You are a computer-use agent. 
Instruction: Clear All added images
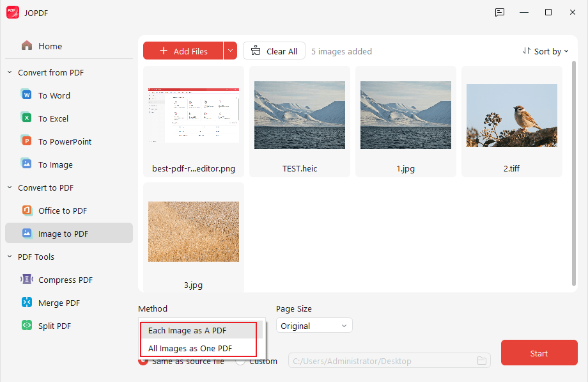(274, 51)
